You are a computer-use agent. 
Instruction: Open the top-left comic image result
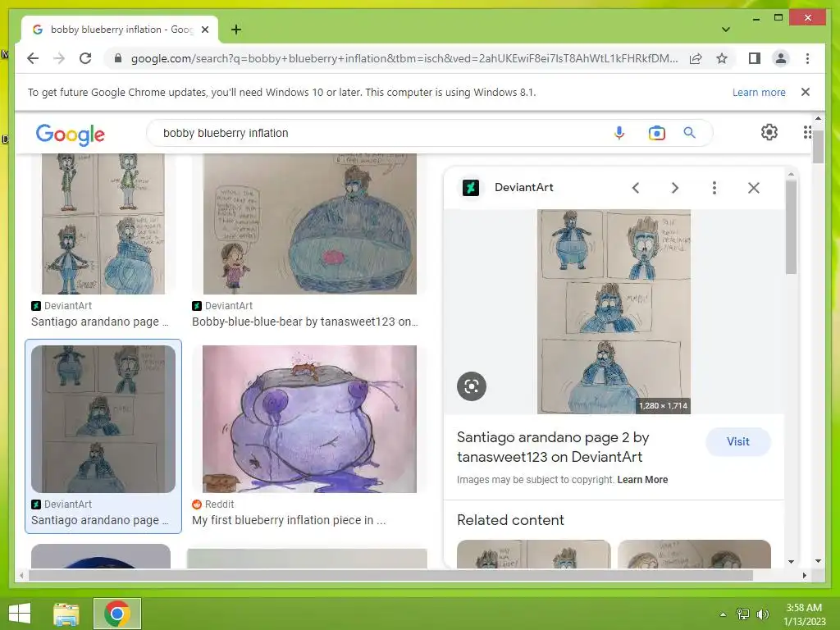103,224
